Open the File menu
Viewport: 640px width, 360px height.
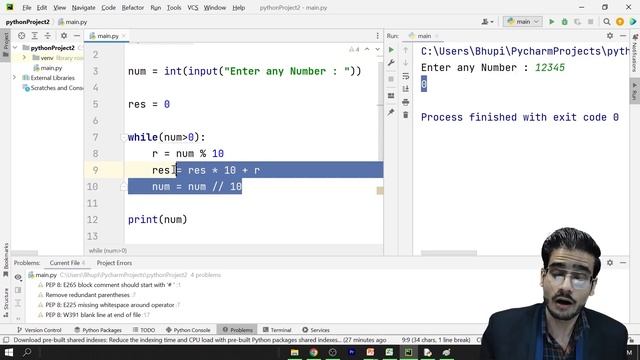point(27,7)
